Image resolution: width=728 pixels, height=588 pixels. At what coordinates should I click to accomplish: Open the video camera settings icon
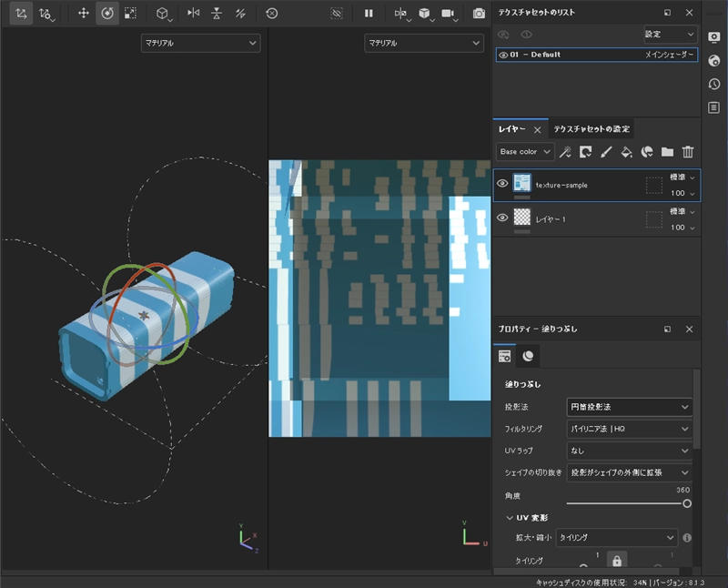(449, 14)
